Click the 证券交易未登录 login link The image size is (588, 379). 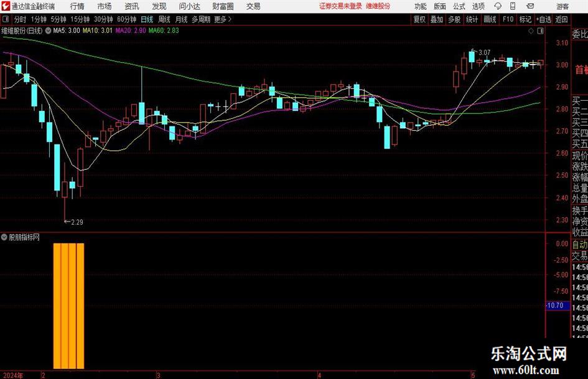click(x=340, y=6)
